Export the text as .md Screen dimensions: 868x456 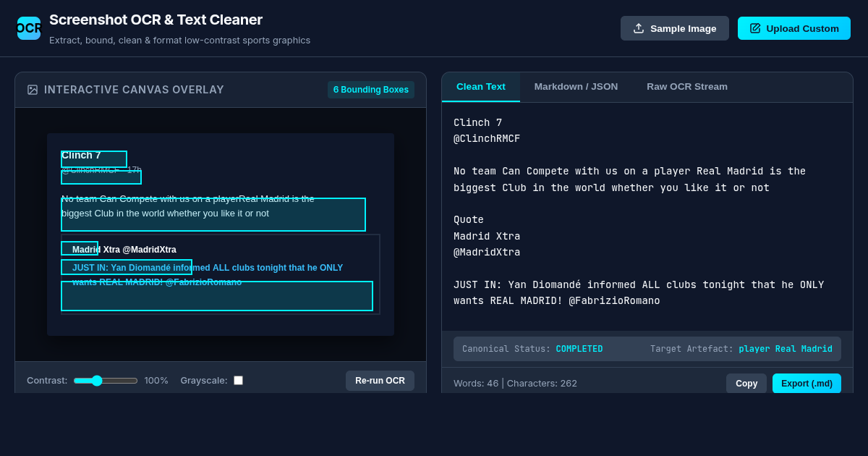807,384
